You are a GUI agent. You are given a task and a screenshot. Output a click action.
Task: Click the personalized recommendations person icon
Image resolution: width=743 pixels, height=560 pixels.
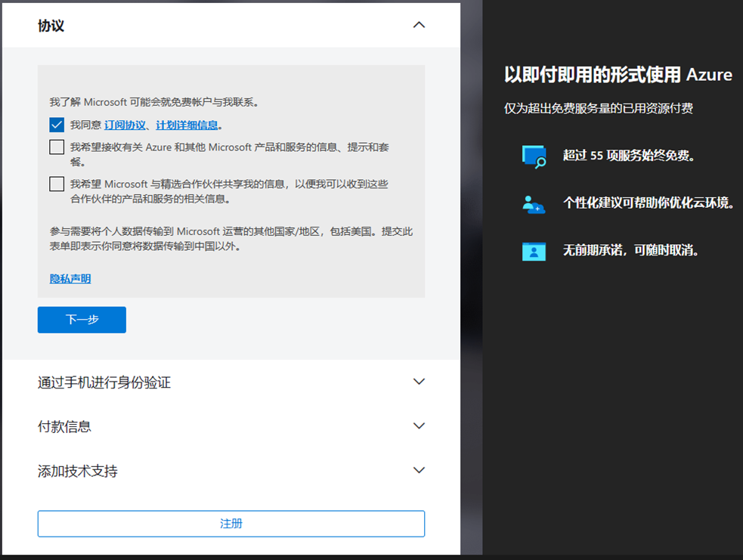pyautogui.click(x=534, y=203)
